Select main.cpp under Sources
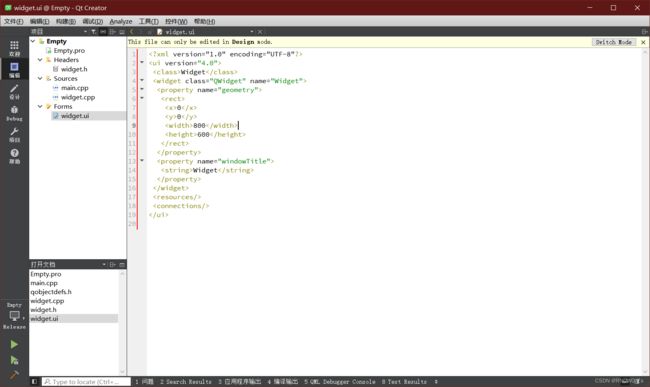Viewport: 650px width, 387px height. point(75,88)
